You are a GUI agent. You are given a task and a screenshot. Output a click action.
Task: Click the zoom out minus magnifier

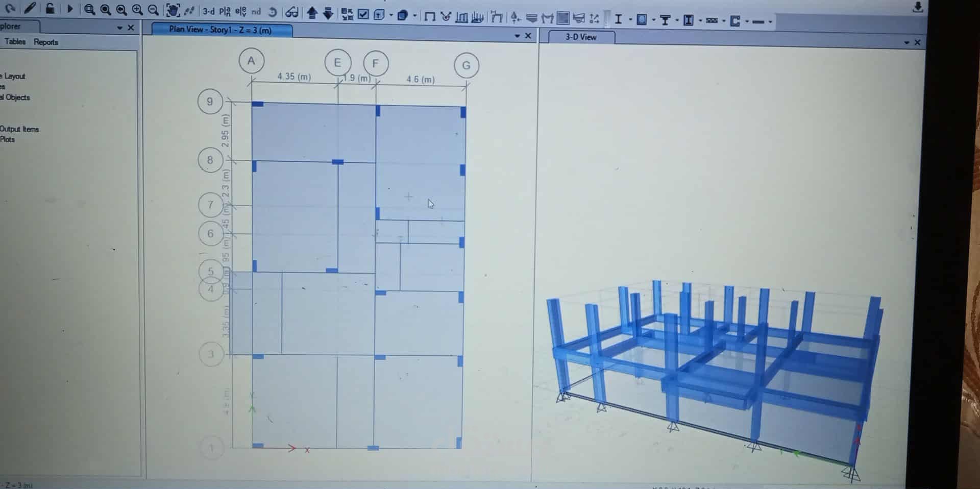(153, 10)
